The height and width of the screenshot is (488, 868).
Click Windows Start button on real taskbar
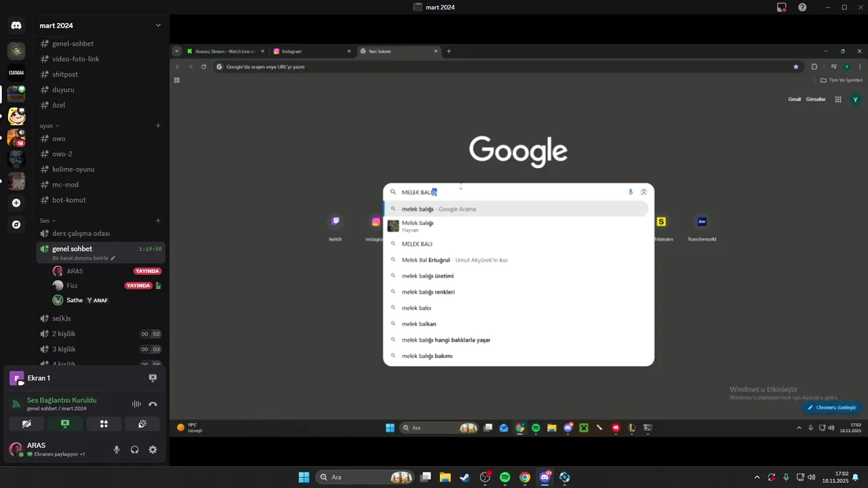pyautogui.click(x=304, y=477)
